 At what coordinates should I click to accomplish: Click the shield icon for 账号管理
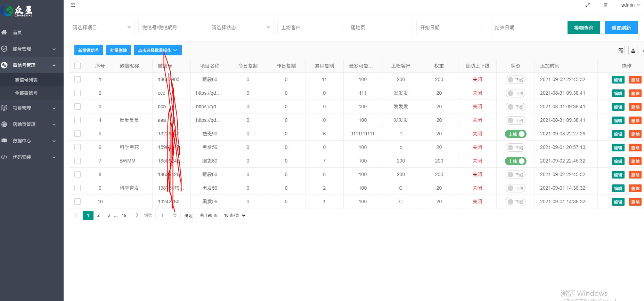(4, 49)
